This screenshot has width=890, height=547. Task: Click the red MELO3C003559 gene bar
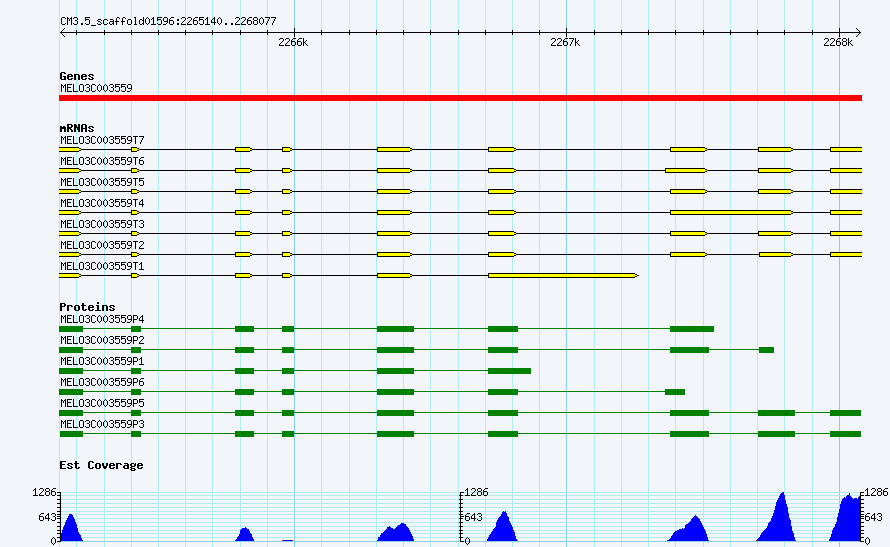[460, 98]
